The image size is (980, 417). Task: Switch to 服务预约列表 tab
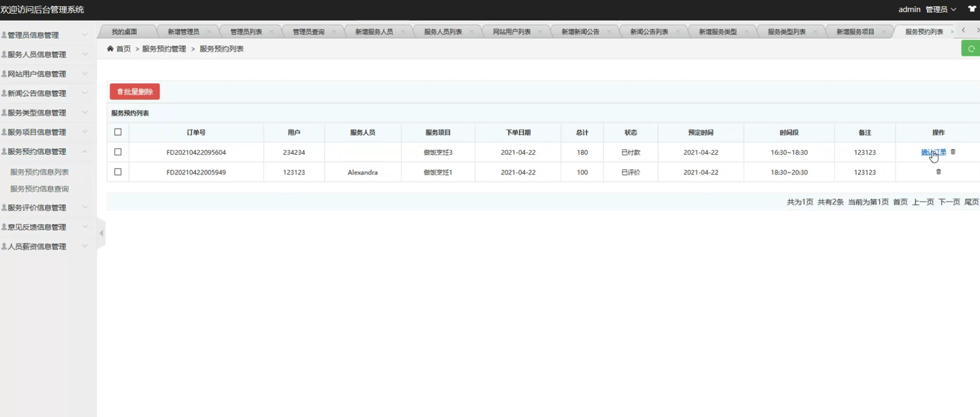point(924,32)
